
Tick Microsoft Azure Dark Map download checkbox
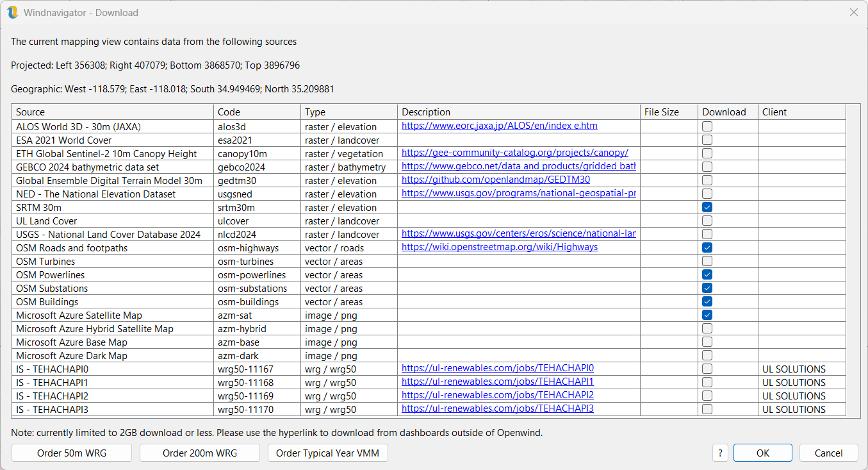[x=707, y=355]
